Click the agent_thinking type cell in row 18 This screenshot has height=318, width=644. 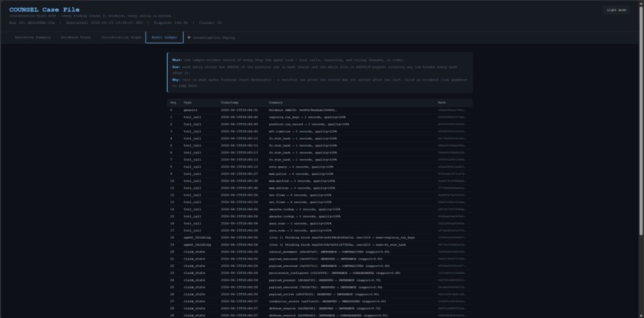pyautogui.click(x=197, y=237)
